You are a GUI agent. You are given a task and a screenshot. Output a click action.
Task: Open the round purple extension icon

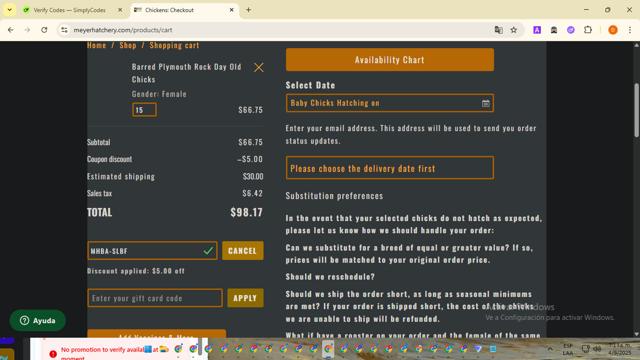tap(571, 30)
